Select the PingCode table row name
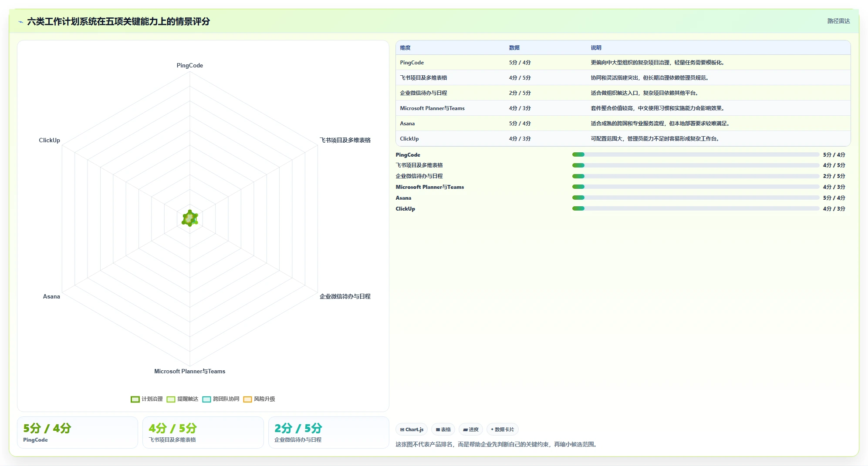The width and height of the screenshot is (868, 466). 412,63
